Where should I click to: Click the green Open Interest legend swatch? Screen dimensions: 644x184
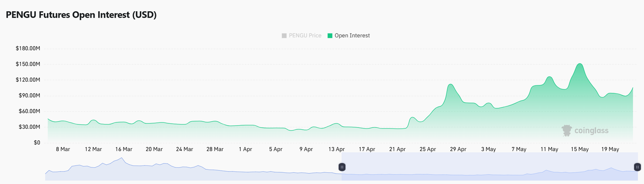point(330,35)
